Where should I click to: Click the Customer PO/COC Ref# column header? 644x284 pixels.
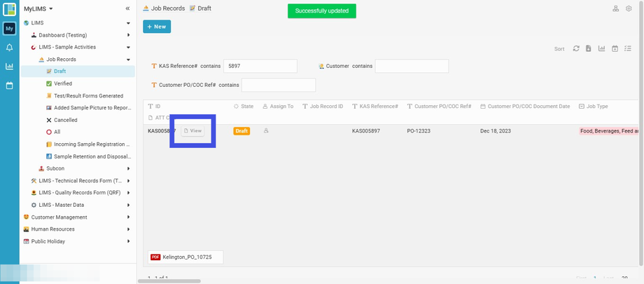pos(439,106)
